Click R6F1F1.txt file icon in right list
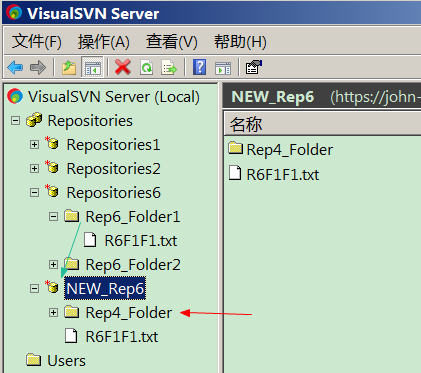This screenshot has width=421, height=373. pyautogui.click(x=235, y=173)
